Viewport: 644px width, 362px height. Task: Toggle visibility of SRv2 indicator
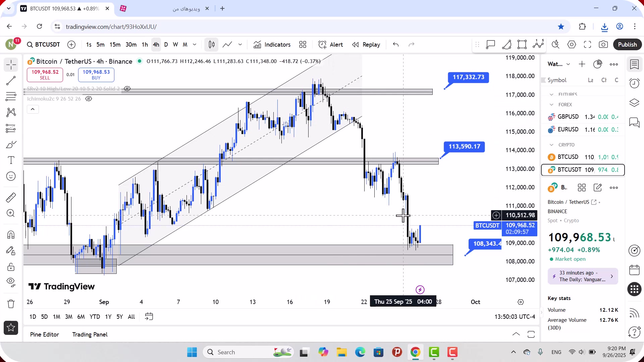click(x=127, y=89)
